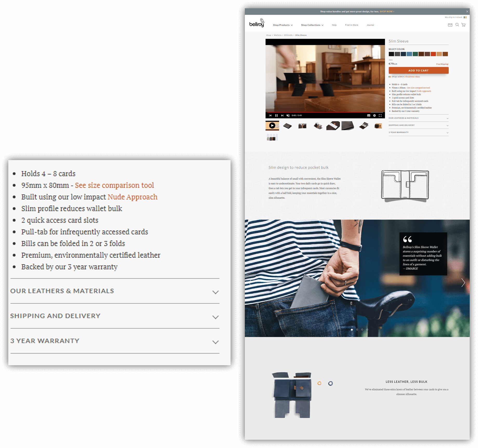Expand the Shop Collections dropdown

[312, 25]
